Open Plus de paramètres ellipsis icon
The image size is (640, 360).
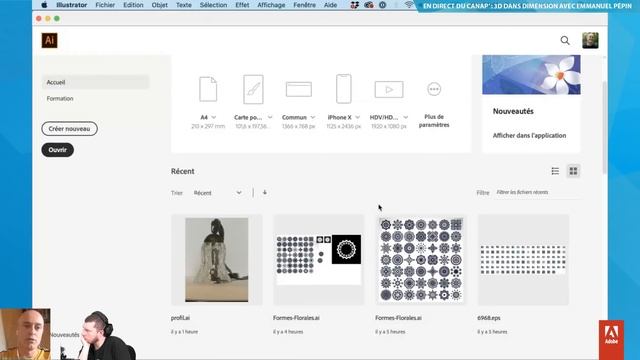[x=434, y=89]
